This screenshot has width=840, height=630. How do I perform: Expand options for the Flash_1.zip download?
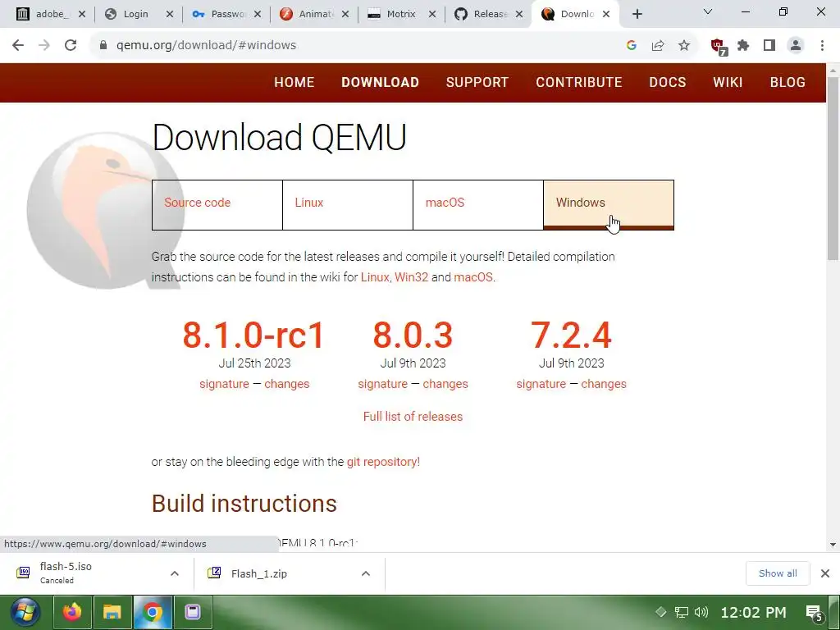point(366,573)
